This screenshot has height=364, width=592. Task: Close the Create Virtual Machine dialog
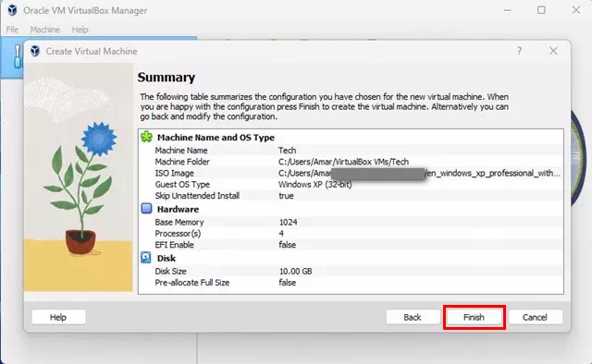click(x=553, y=51)
